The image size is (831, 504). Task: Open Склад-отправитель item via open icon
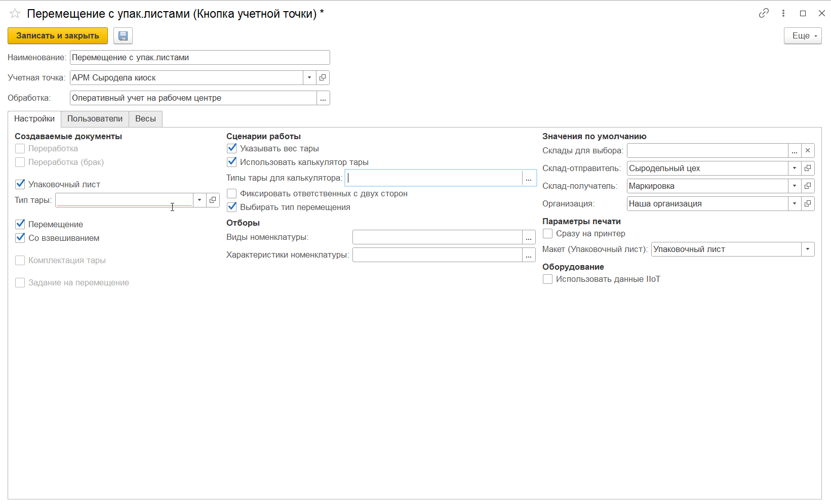click(808, 168)
